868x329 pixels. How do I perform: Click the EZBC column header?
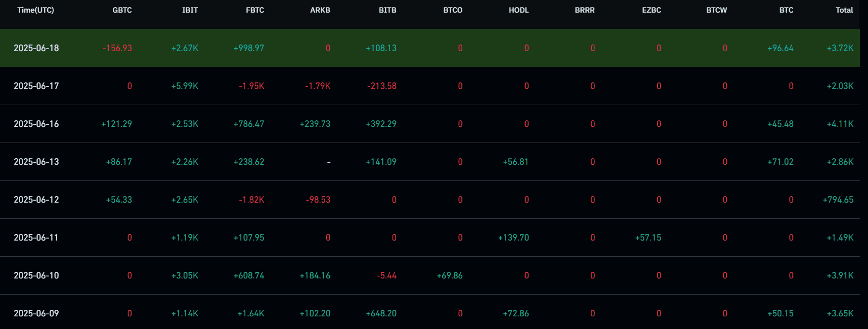pos(652,10)
